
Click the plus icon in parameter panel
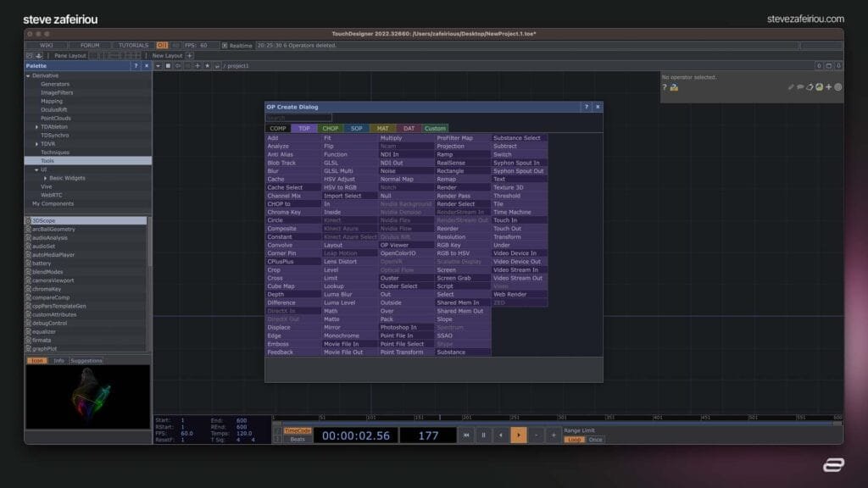pyautogui.click(x=828, y=87)
